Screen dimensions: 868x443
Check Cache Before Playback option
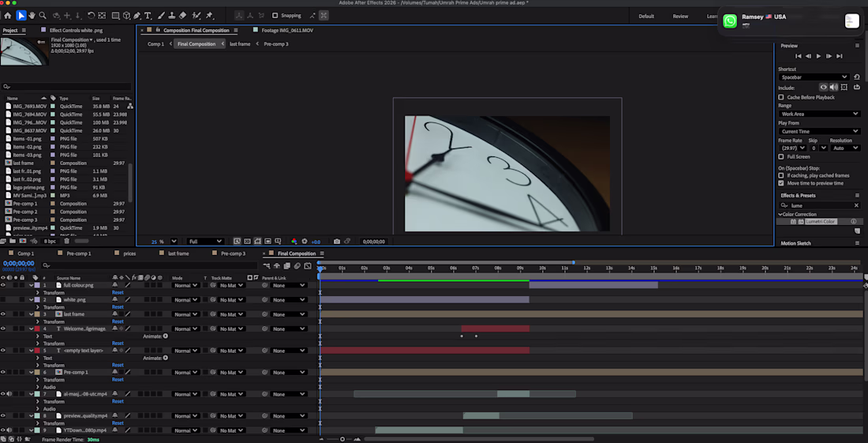click(x=781, y=97)
